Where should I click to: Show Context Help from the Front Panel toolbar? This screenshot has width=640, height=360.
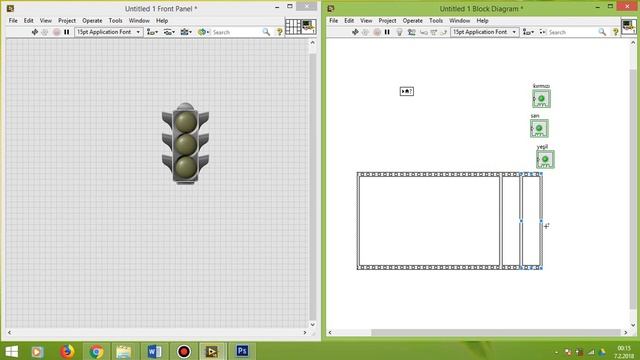coord(280,32)
